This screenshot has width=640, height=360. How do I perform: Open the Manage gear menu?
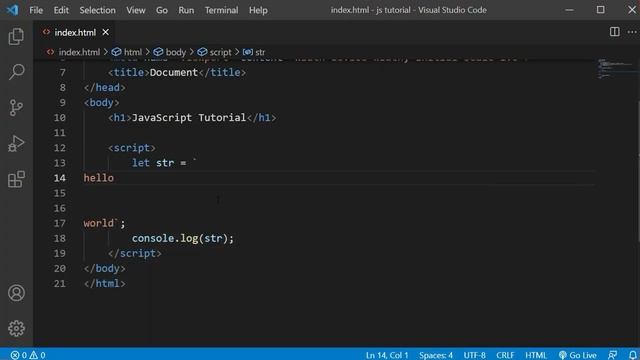[x=16, y=328]
